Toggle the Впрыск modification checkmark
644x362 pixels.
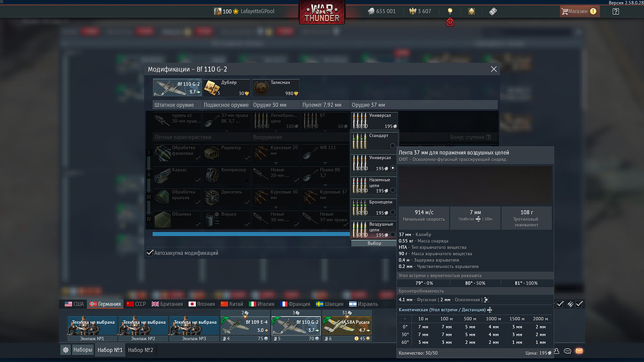pos(247,224)
